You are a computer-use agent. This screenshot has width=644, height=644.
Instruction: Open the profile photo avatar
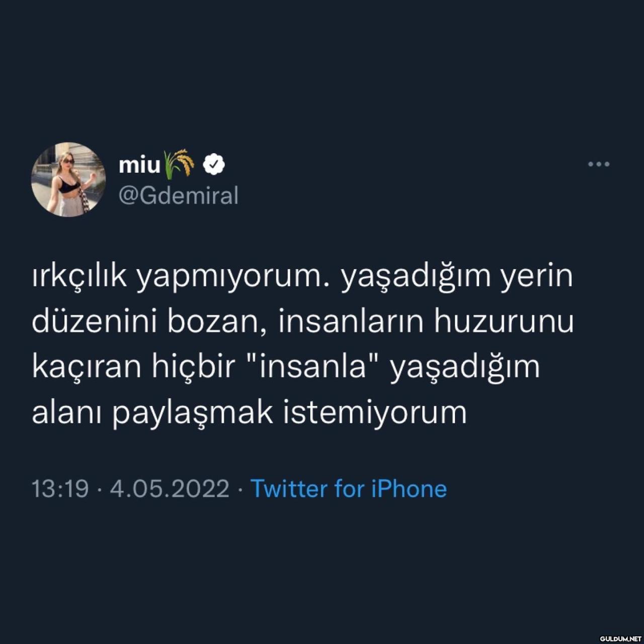coord(68,180)
